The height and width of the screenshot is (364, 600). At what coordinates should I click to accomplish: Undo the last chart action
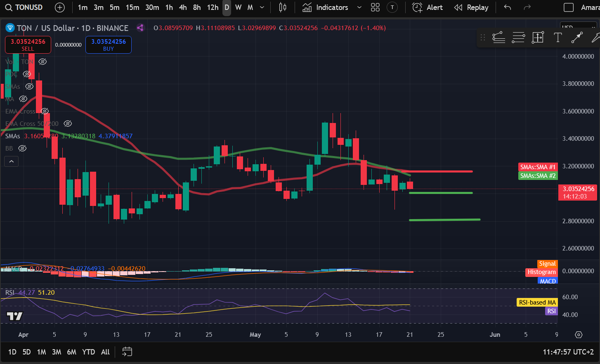coord(508,7)
